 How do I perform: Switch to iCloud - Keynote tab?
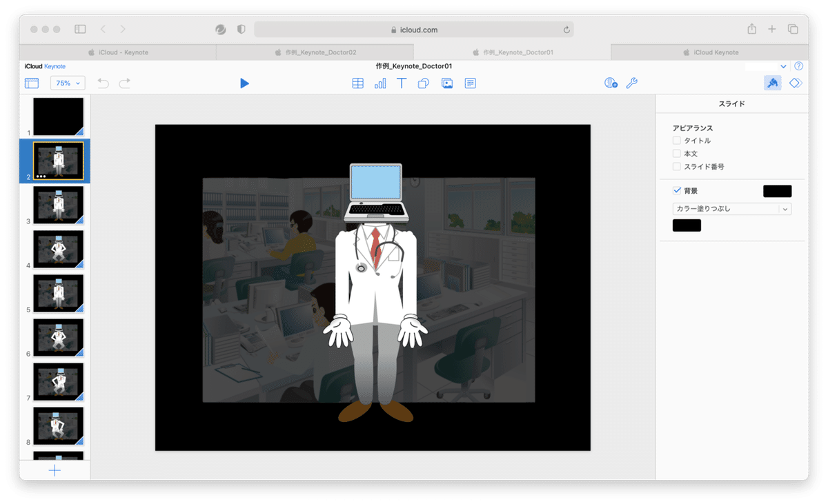coord(118,52)
